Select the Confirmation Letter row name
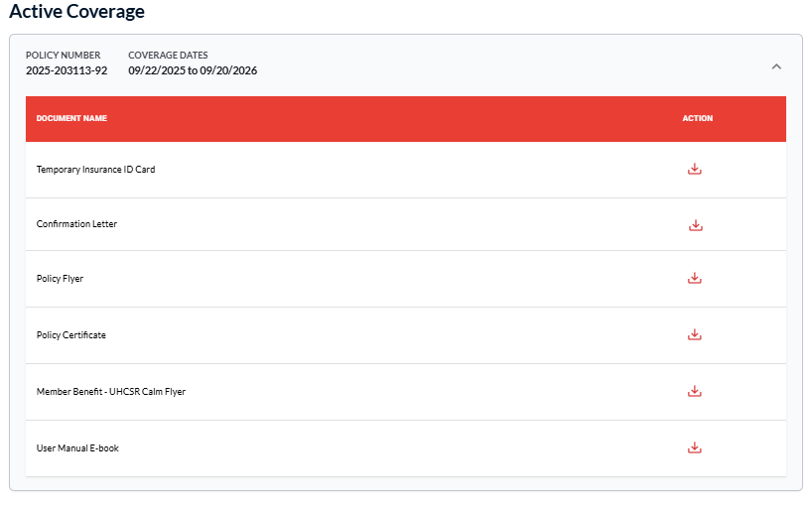 pos(76,224)
